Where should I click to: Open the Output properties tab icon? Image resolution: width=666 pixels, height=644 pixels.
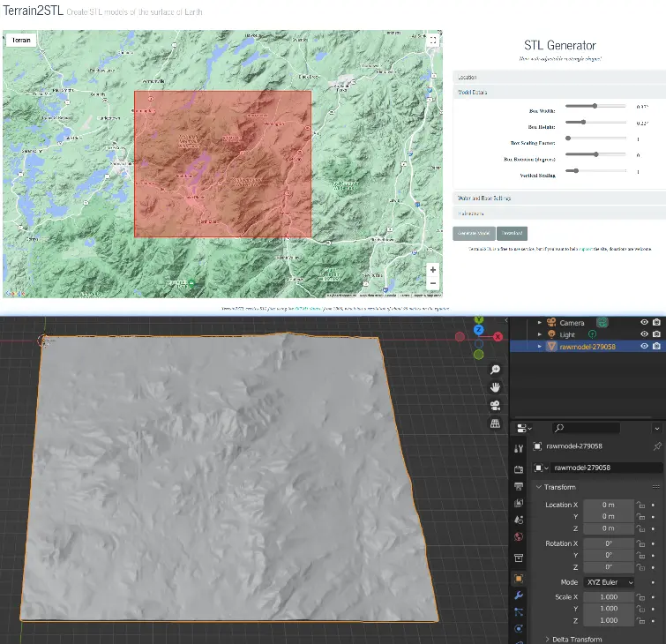pyautogui.click(x=519, y=486)
